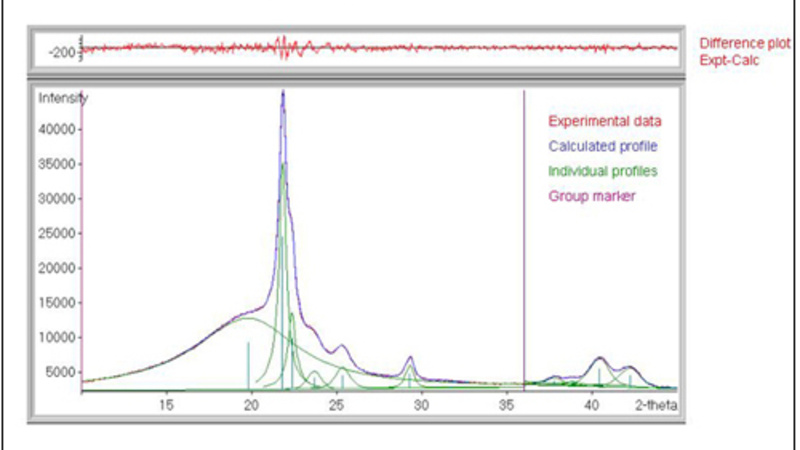Click the 30000 intensity tick label
Image resolution: width=800 pixels, height=450 pixels.
57,199
